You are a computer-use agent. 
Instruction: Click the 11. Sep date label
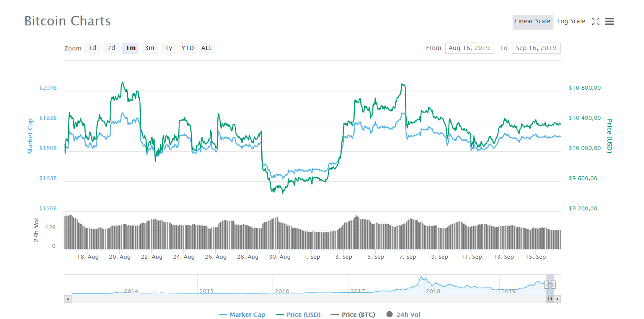471,257
